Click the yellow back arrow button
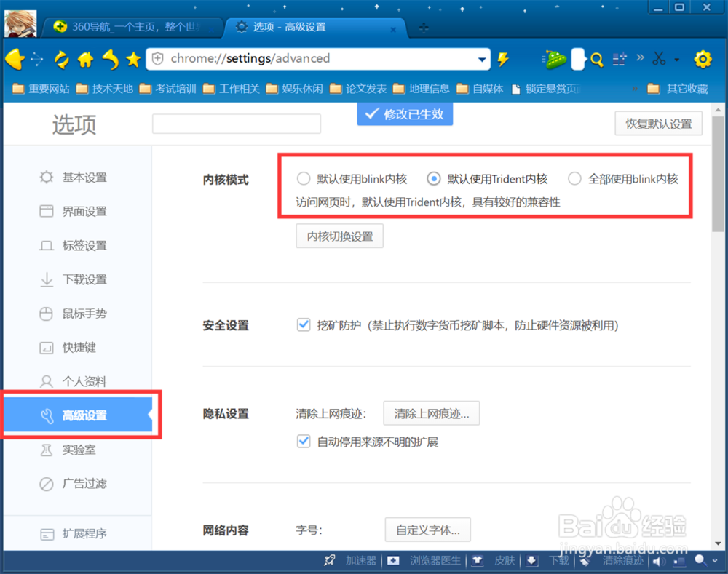The height and width of the screenshot is (574, 728). [15, 59]
